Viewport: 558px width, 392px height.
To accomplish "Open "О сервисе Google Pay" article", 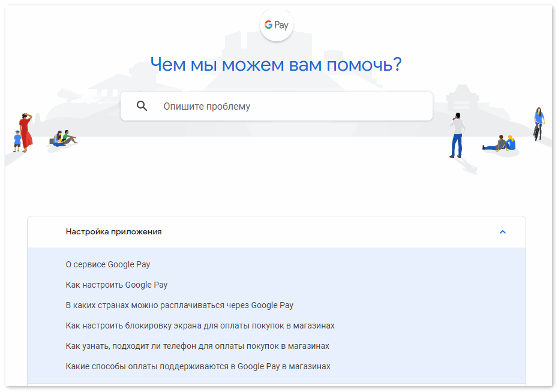I will (x=108, y=264).
